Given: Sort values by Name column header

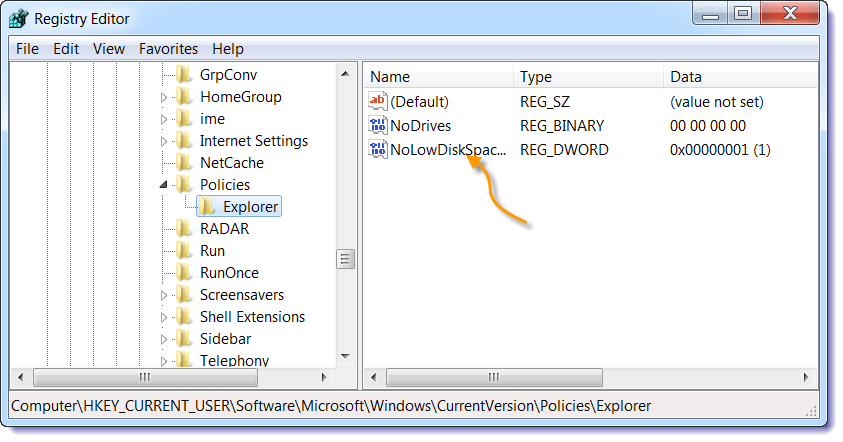Looking at the screenshot, I should click(439, 77).
